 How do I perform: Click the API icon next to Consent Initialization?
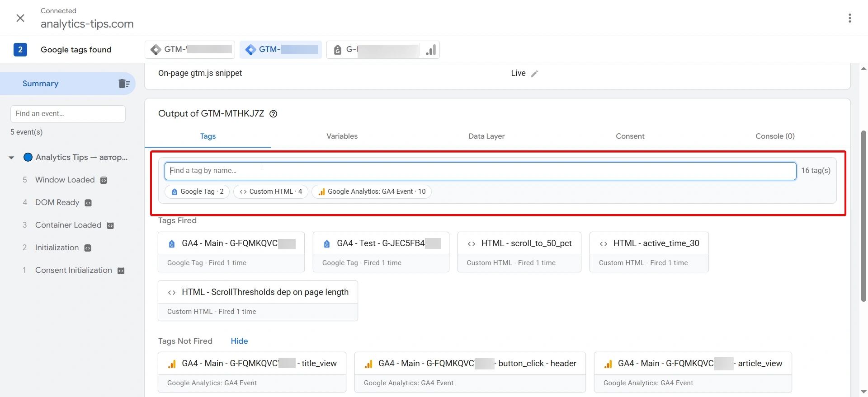click(x=121, y=271)
